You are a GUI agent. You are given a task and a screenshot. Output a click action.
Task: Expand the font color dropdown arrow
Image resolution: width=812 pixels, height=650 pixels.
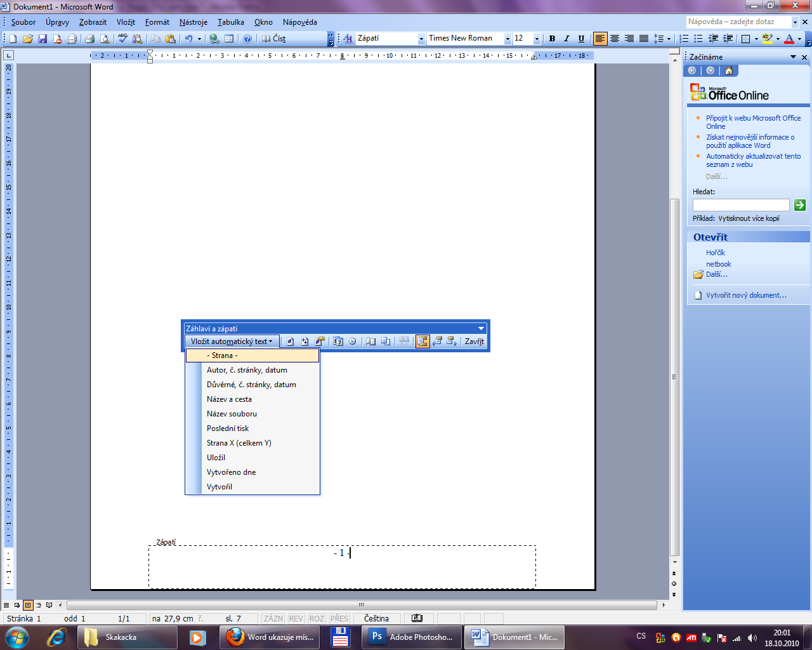coord(799,39)
